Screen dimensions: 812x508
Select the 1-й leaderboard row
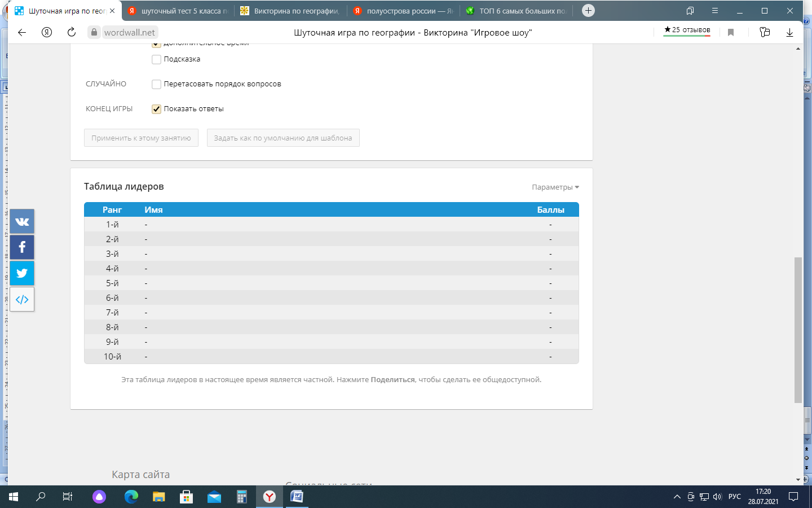[332, 224]
